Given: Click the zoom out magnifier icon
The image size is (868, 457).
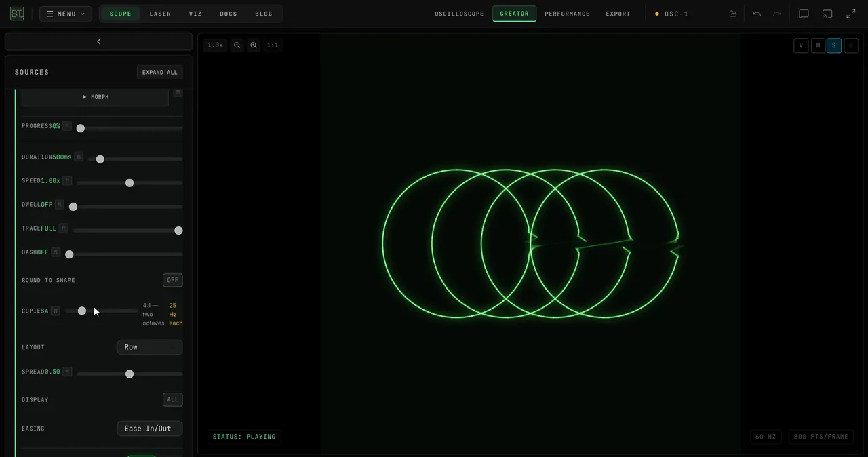Looking at the screenshot, I should click(x=237, y=45).
